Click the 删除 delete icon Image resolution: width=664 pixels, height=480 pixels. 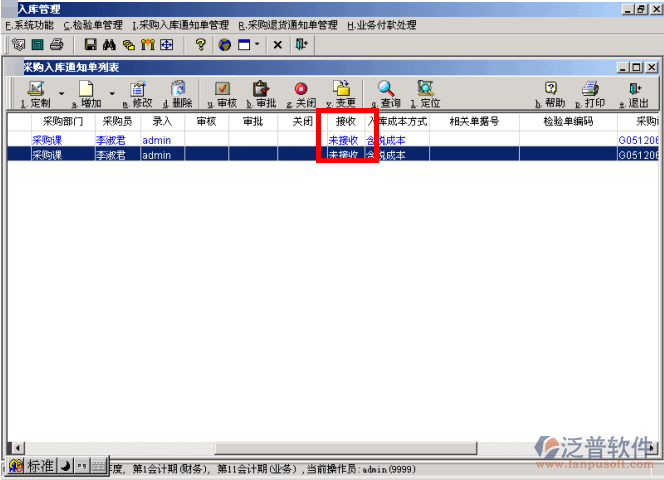[x=178, y=89]
